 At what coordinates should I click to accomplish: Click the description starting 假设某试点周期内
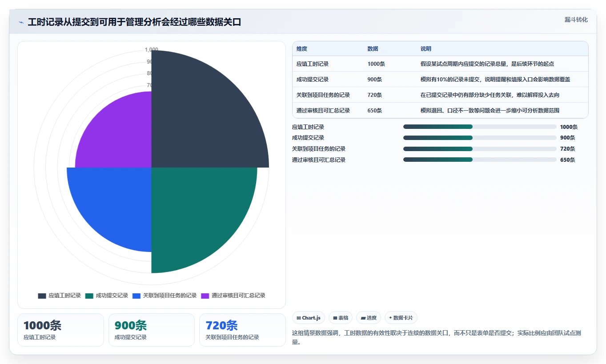[487, 64]
